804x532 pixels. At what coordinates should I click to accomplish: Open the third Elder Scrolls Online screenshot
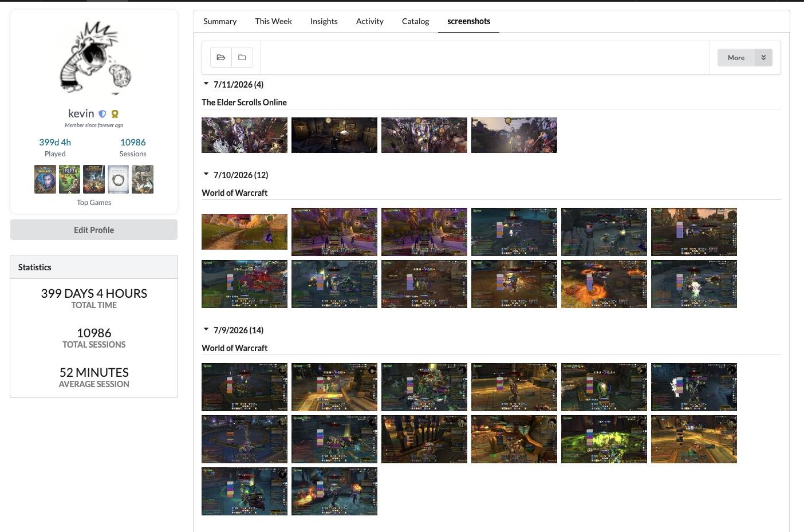coord(424,135)
